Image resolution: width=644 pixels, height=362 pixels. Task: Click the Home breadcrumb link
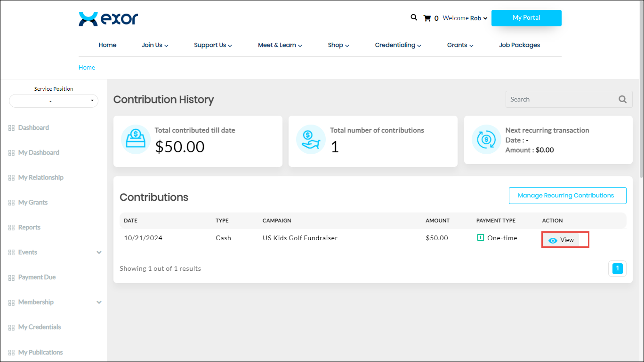pos(87,67)
